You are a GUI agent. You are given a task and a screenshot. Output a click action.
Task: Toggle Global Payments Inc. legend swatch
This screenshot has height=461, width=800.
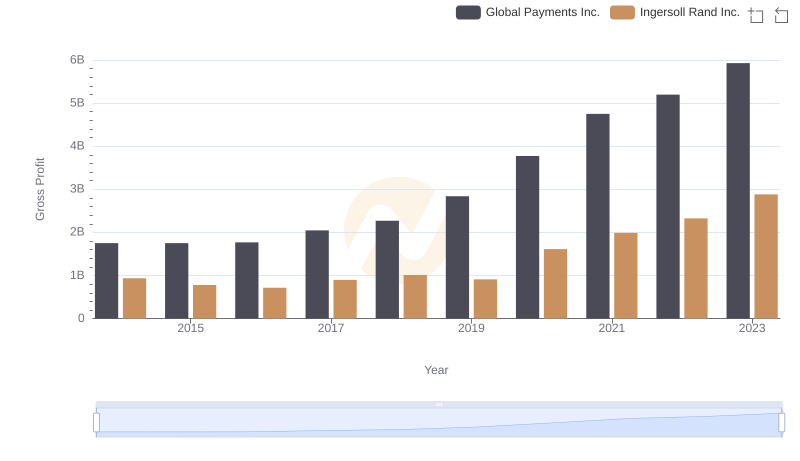point(468,12)
